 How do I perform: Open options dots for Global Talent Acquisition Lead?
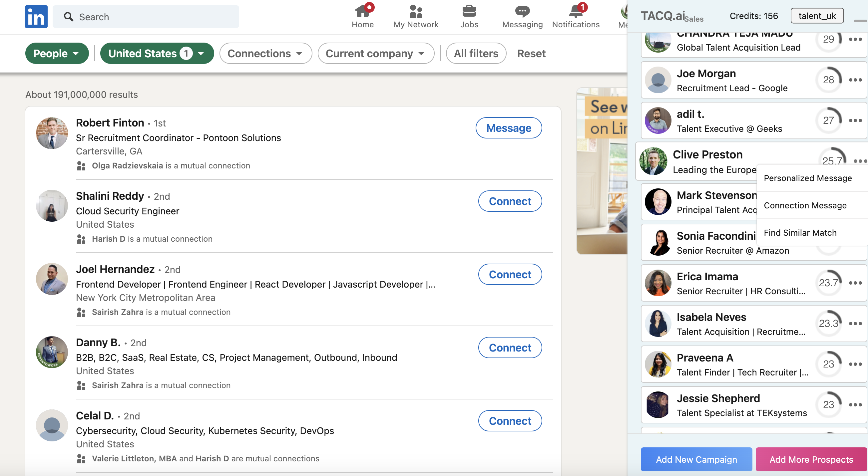pos(855,39)
